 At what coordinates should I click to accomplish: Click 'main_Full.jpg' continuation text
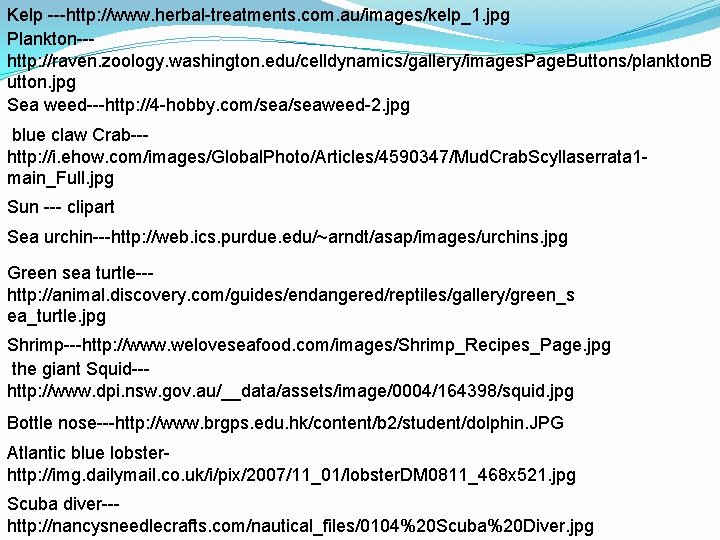[60, 179]
